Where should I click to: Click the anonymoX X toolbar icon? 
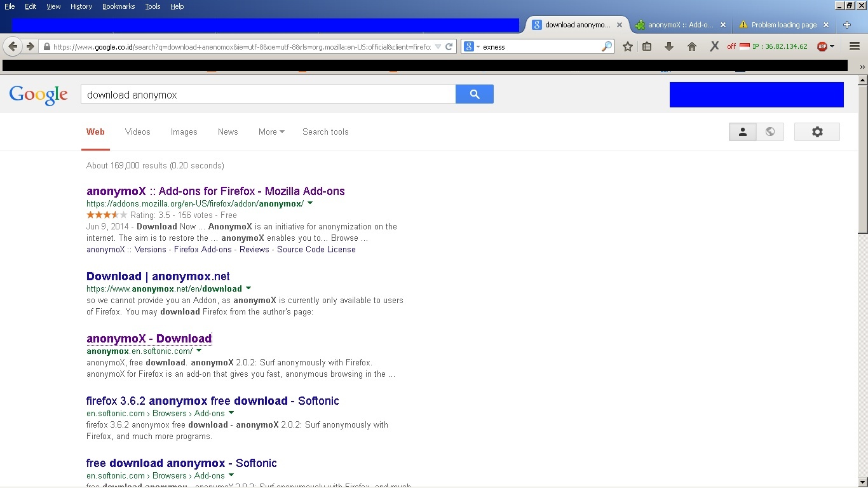(x=714, y=46)
